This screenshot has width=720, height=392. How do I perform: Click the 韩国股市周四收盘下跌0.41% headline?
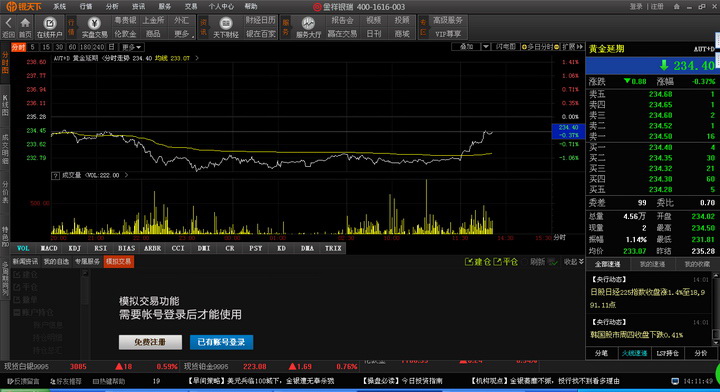coord(636,335)
